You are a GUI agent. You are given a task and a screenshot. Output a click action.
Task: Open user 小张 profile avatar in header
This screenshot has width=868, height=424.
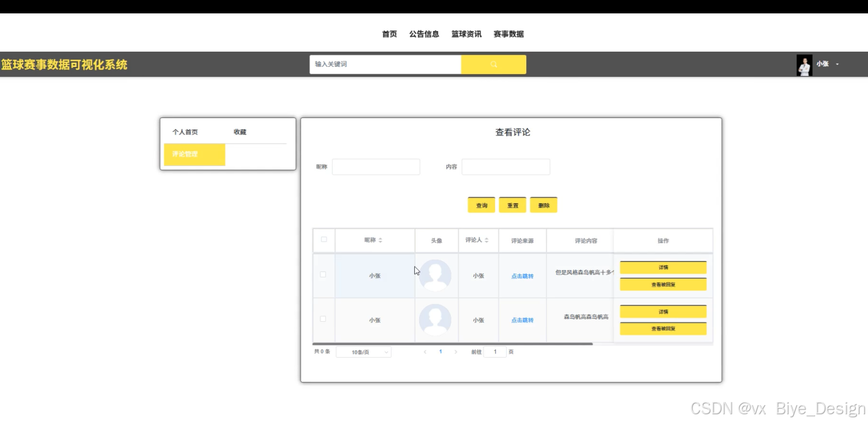tap(804, 65)
